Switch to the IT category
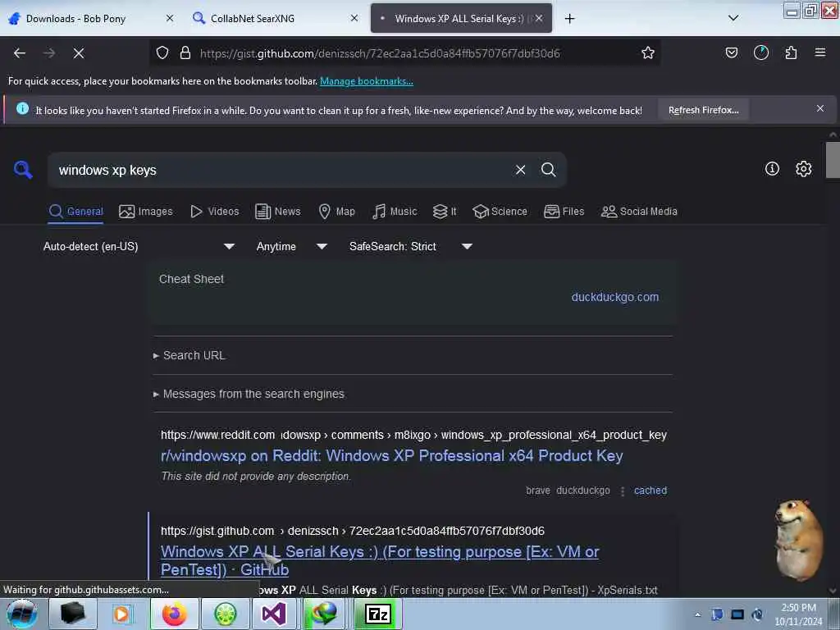This screenshot has width=840, height=630. 445,211
